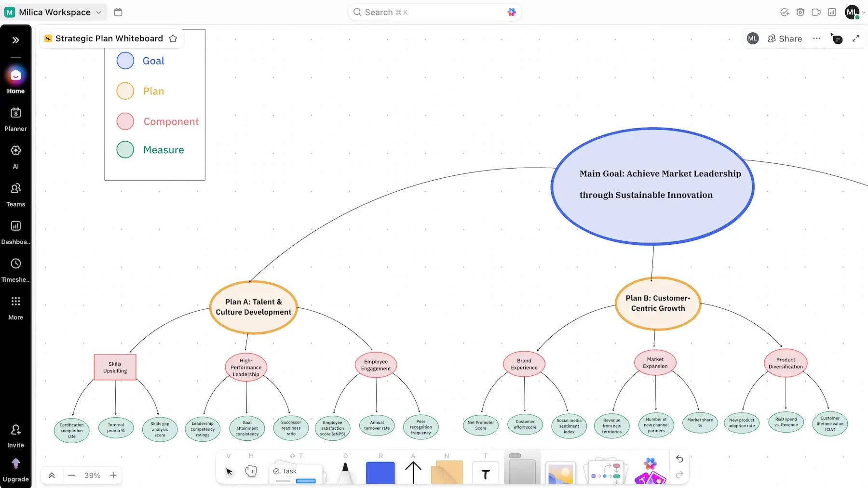Click the AI sparkle icon in search bar

(512, 12)
